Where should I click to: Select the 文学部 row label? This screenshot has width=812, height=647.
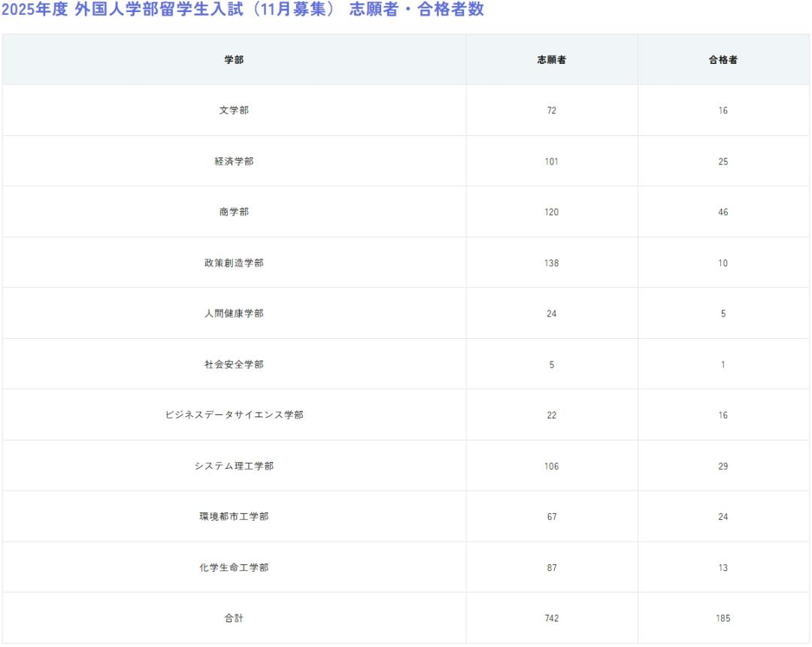[x=234, y=110]
